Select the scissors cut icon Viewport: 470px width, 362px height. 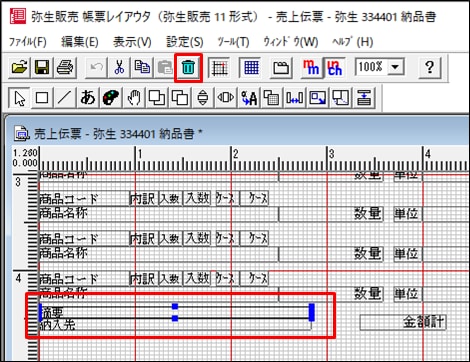tap(119, 68)
